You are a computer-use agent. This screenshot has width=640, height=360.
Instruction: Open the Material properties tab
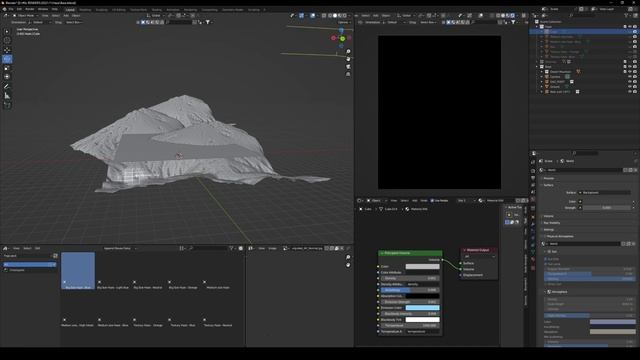pyautogui.click(x=533, y=260)
